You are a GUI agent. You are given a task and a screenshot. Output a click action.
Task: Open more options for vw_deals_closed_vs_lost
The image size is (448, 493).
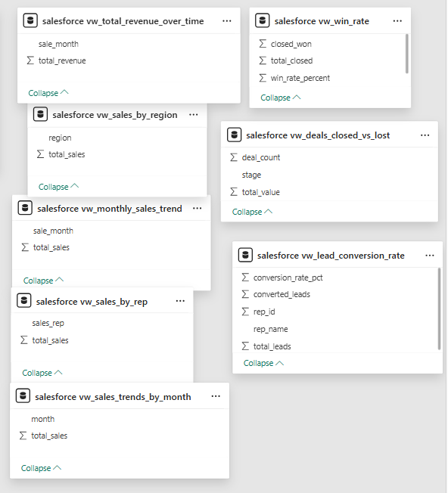[x=425, y=135]
